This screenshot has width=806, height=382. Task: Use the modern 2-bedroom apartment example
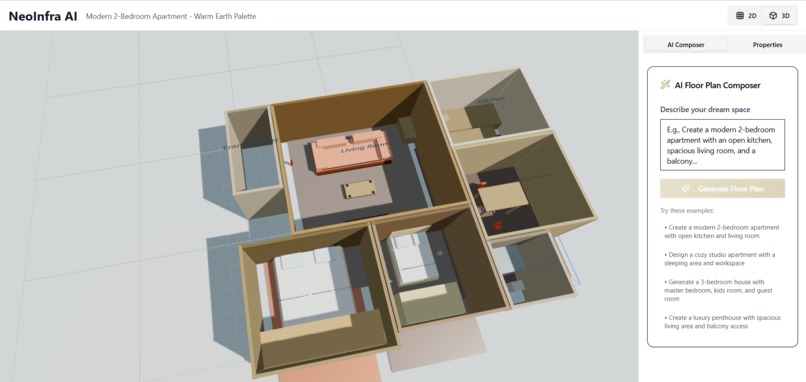click(x=722, y=231)
